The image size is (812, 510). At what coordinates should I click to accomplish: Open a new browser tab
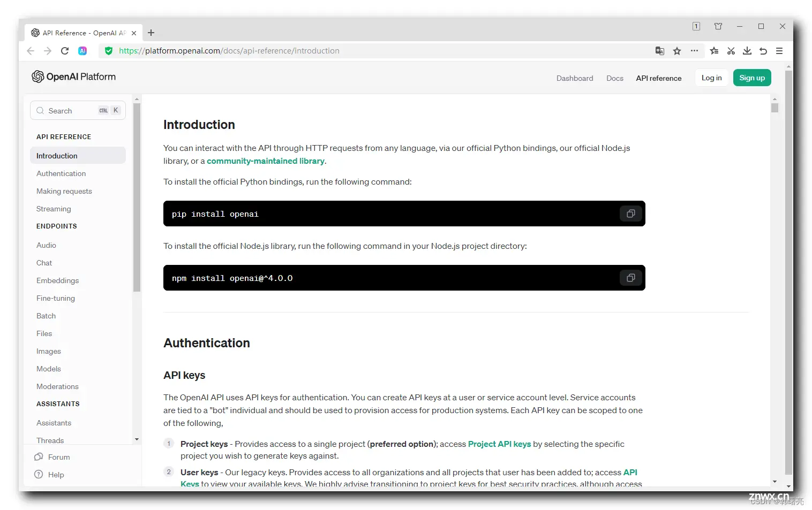[151, 33]
